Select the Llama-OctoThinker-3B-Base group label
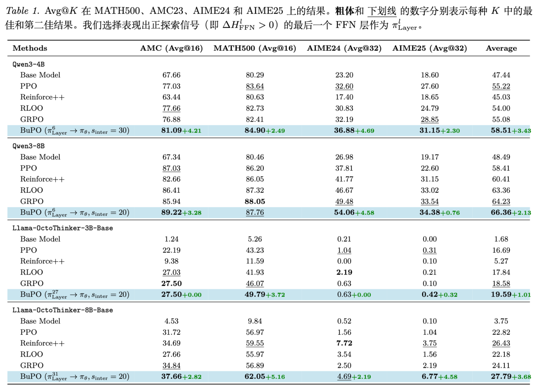Viewport: 537px width, 392px height. pos(62,228)
